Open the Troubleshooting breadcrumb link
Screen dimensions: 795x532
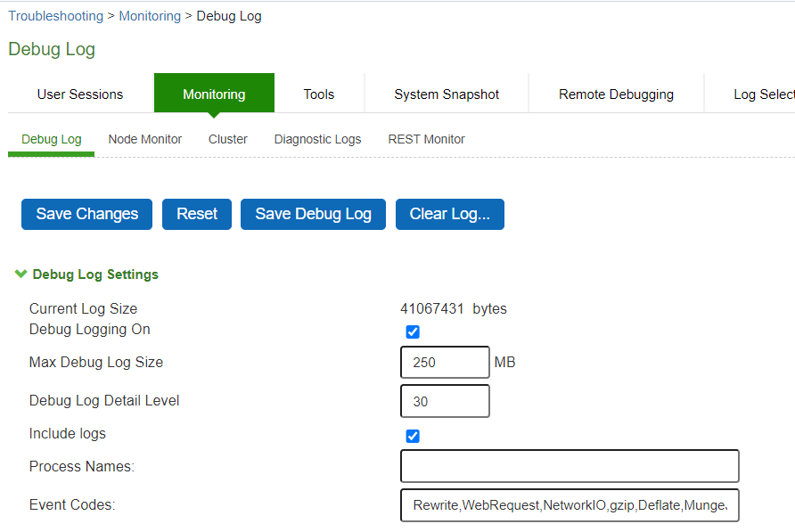55,15
